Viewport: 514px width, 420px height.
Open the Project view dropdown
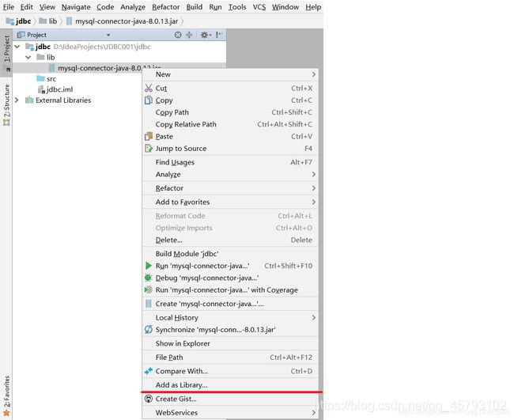point(108,35)
